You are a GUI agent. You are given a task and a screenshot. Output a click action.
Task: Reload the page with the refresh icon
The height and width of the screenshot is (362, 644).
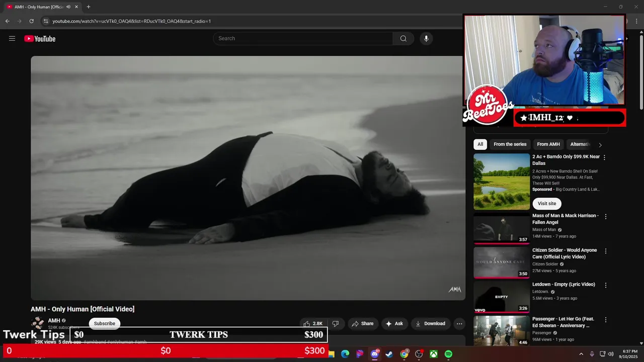31,21
